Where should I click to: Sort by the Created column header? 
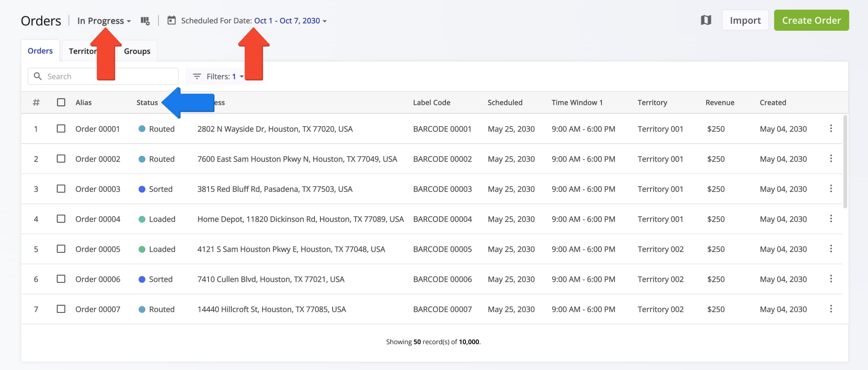pyautogui.click(x=773, y=102)
